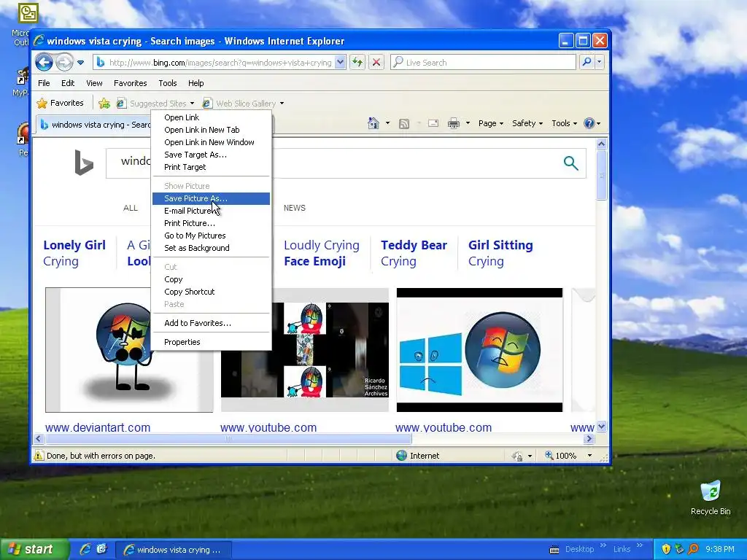Open the Windows 8 and Vista logo thumbnail

(479, 350)
